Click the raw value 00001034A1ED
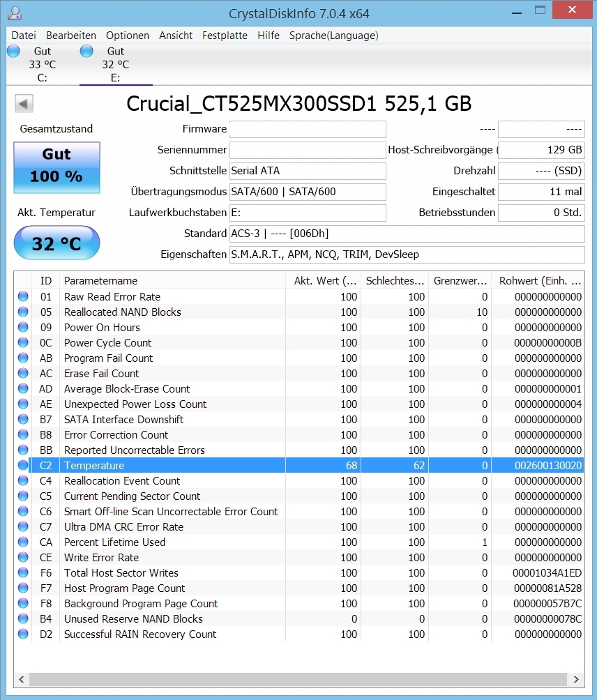The width and height of the screenshot is (597, 700). point(547,573)
